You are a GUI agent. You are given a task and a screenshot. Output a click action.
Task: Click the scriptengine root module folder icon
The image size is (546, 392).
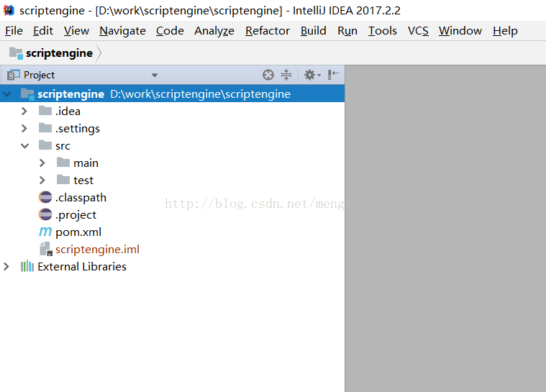tap(27, 94)
